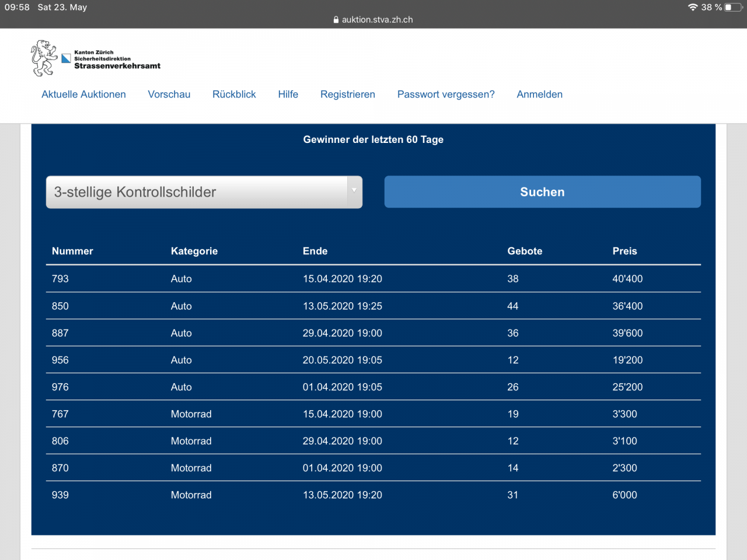The image size is (747, 560).
Task: Click the Registrieren link
Action: (x=347, y=94)
